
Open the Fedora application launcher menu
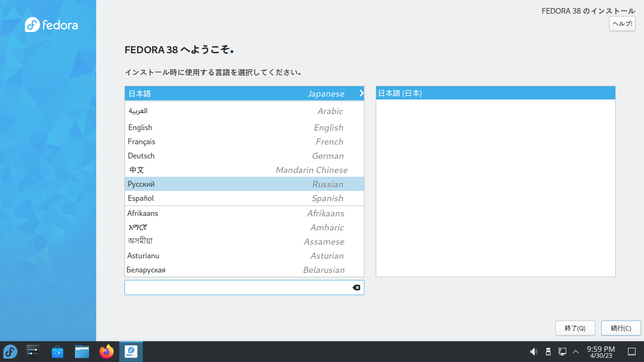tap(10, 352)
